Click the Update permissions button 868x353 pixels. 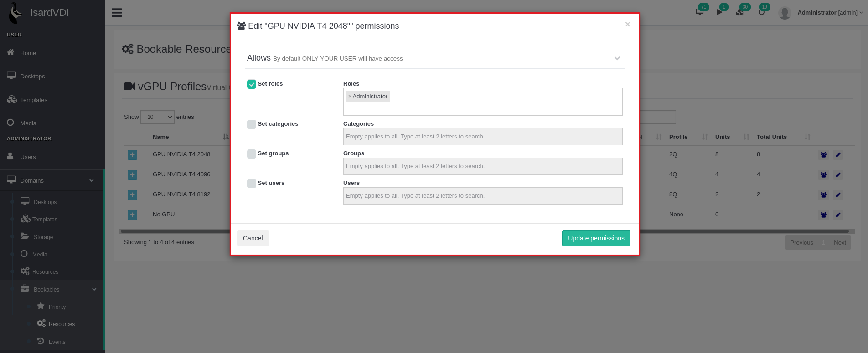(x=596, y=238)
